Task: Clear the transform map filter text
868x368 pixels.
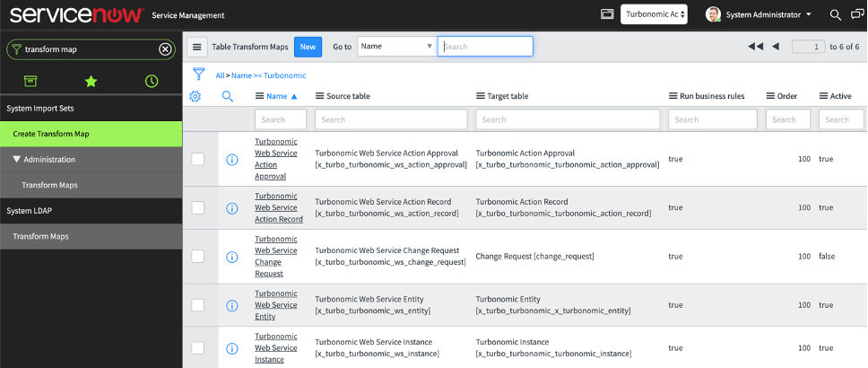Action: 165,49
